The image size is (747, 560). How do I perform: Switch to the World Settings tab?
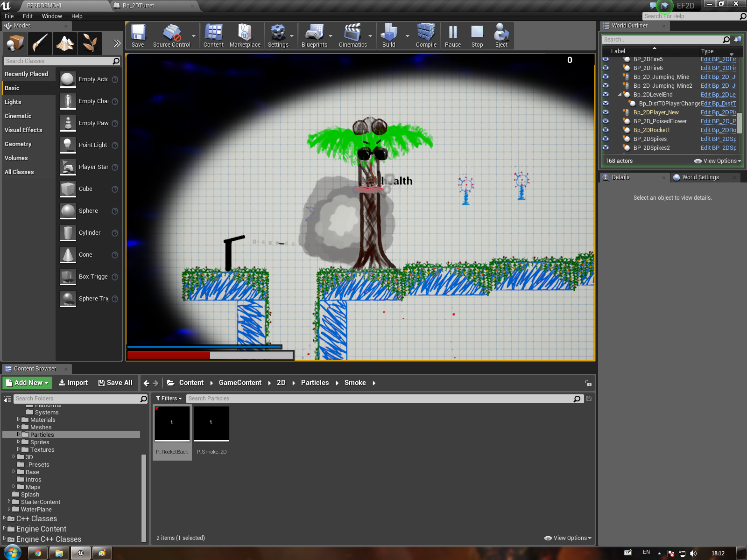pyautogui.click(x=700, y=177)
